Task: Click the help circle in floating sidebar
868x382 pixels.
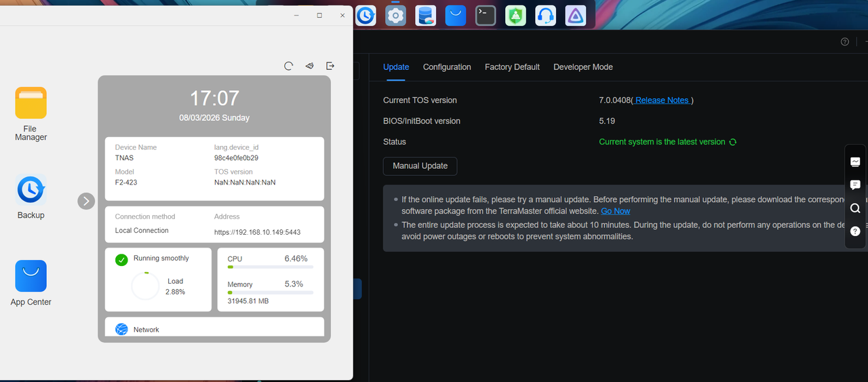Action: (855, 231)
